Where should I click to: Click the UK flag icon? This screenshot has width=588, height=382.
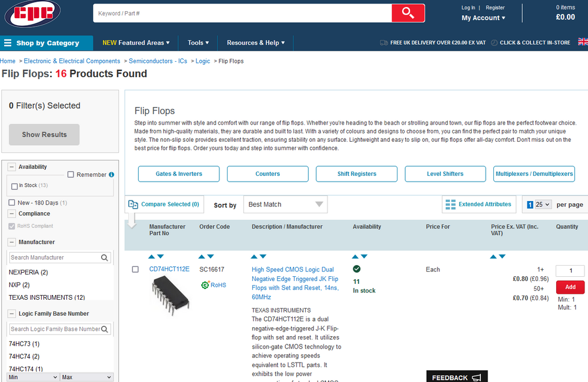coord(583,42)
